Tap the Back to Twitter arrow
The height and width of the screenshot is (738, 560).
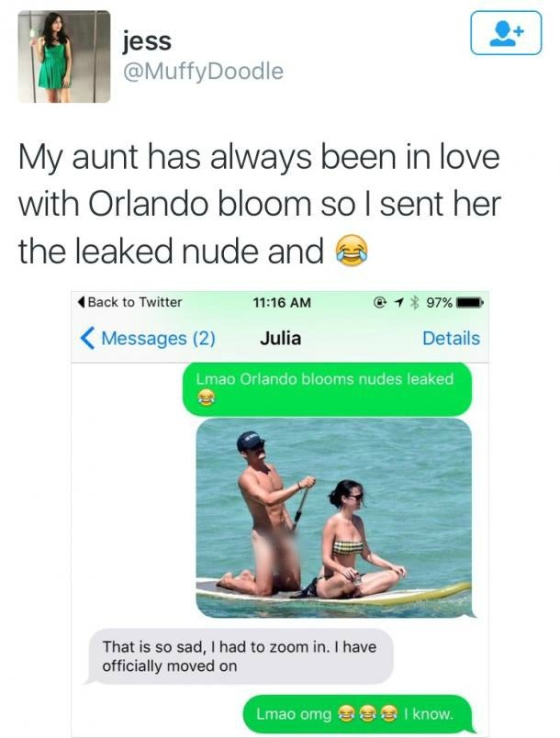click(x=81, y=302)
